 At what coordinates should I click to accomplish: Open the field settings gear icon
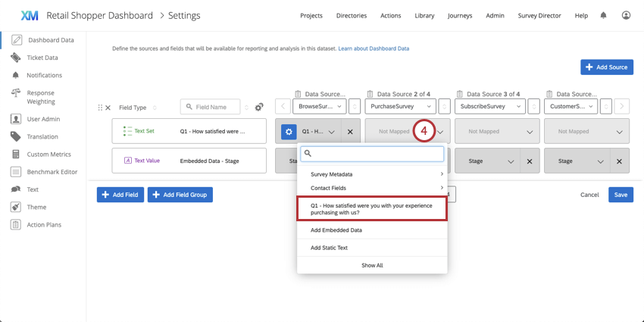point(259,108)
